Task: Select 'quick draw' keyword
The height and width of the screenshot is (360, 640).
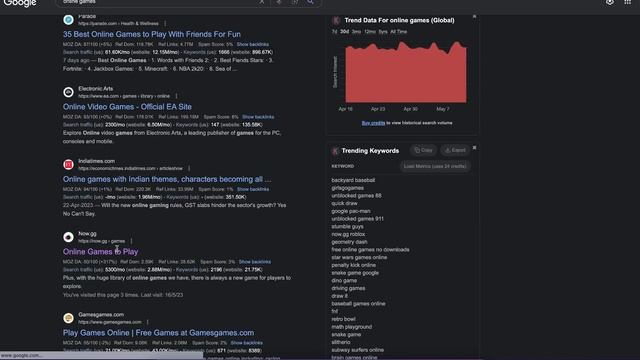Action: (344, 203)
